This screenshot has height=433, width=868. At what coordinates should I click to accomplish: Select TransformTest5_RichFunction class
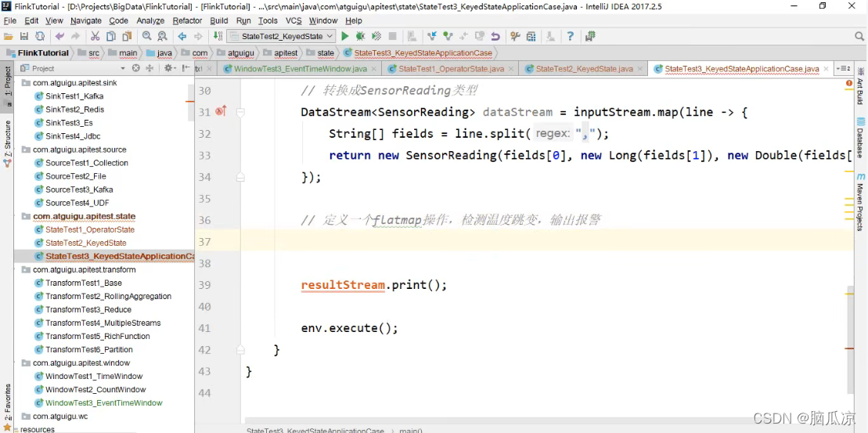(x=97, y=336)
